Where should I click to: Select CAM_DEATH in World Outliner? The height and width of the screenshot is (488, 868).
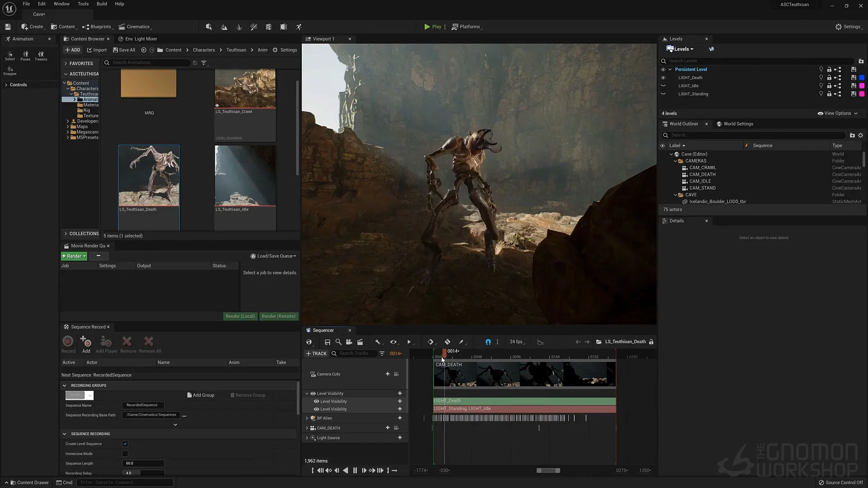click(x=702, y=174)
